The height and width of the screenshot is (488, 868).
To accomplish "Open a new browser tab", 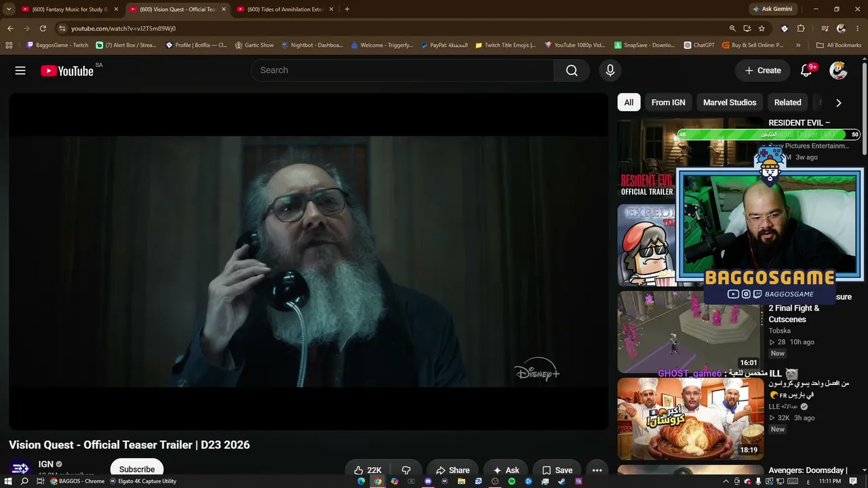I will point(347,9).
